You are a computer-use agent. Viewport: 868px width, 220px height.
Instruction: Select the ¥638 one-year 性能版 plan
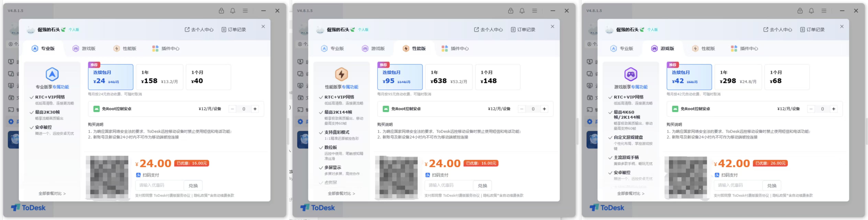pyautogui.click(x=448, y=77)
